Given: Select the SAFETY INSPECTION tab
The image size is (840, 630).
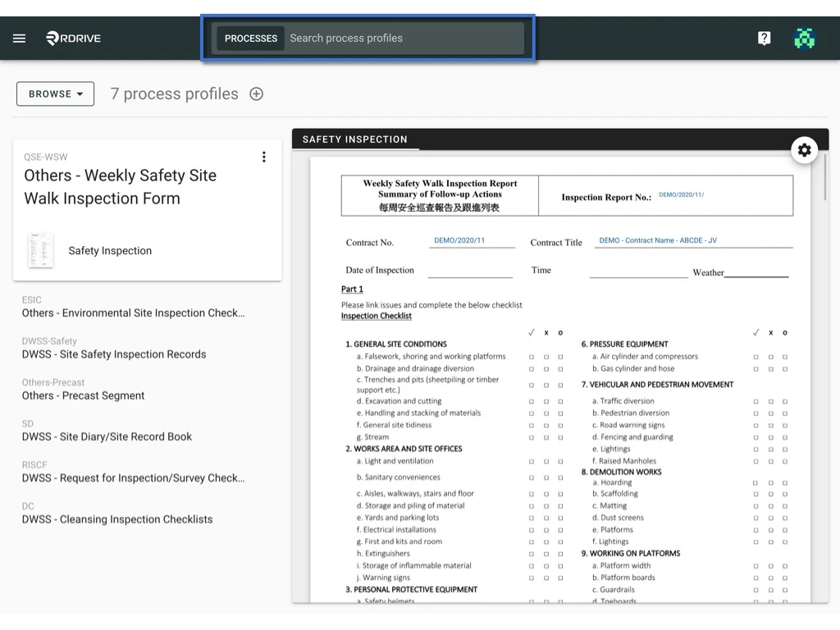Looking at the screenshot, I should [355, 139].
